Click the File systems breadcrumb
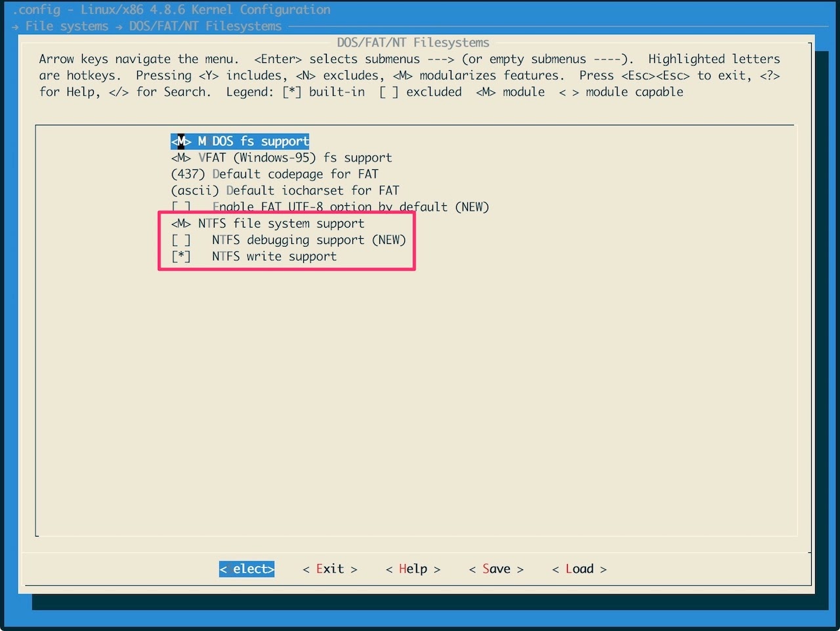The width and height of the screenshot is (840, 631). point(67,26)
